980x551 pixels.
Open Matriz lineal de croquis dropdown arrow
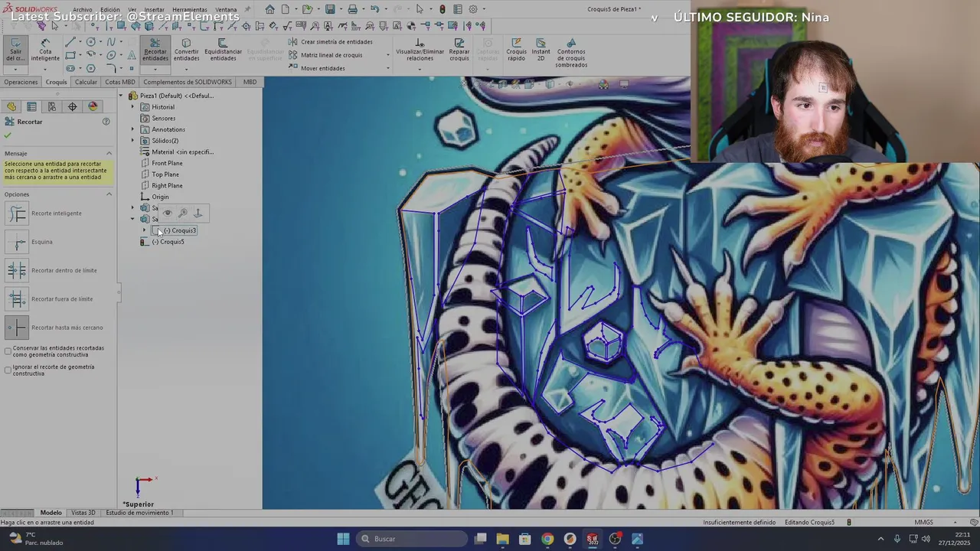coord(387,55)
